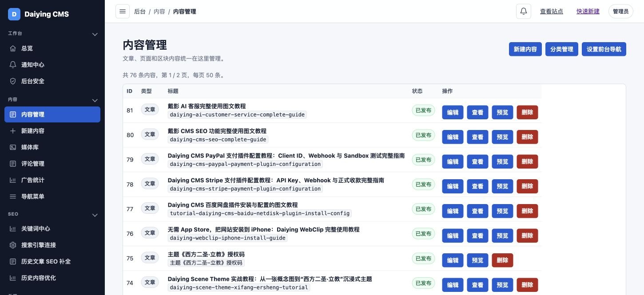Go to 后台安全 page
The image size is (644, 295).
52,81
